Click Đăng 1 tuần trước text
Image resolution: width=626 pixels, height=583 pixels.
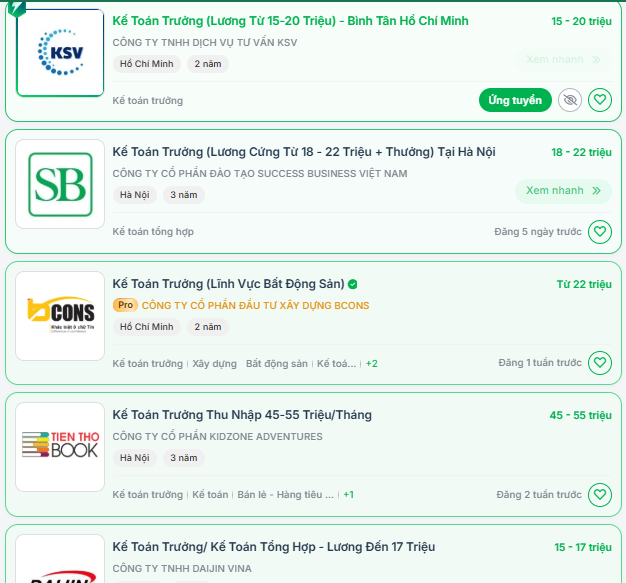(x=540, y=363)
